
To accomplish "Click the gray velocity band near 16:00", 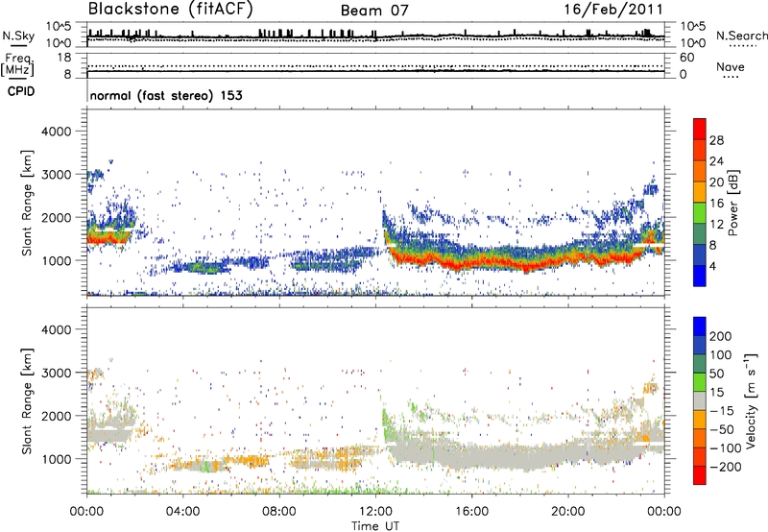I will coord(470,456).
